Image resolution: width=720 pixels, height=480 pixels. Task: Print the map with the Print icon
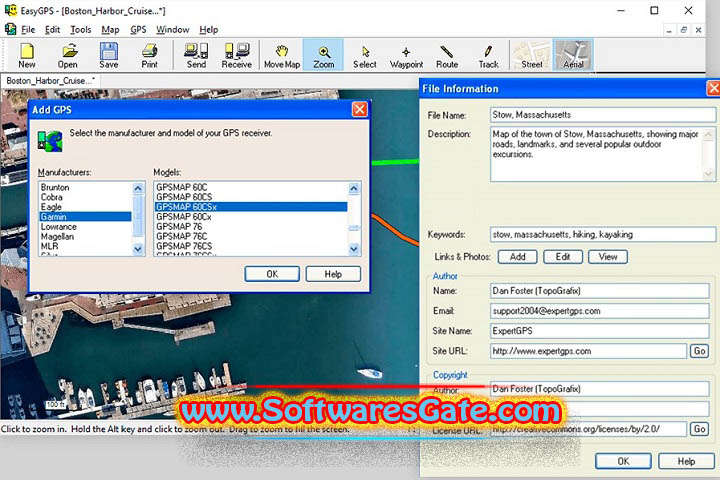tap(149, 55)
